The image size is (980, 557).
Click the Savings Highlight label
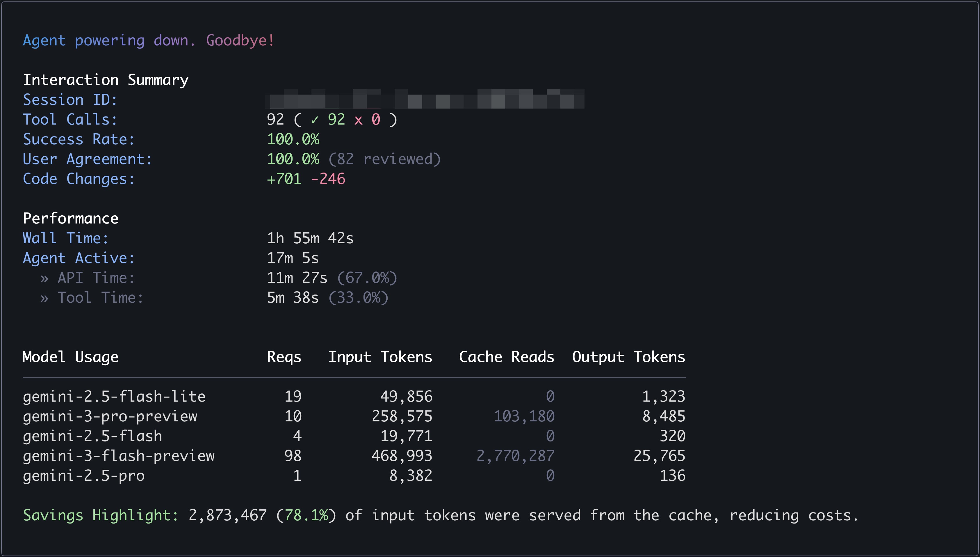point(101,515)
